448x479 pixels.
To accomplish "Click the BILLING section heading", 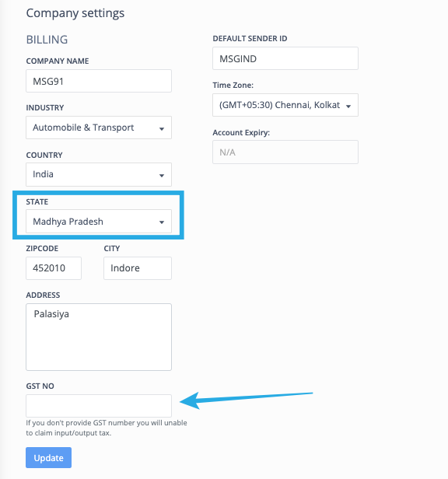I will (x=47, y=40).
